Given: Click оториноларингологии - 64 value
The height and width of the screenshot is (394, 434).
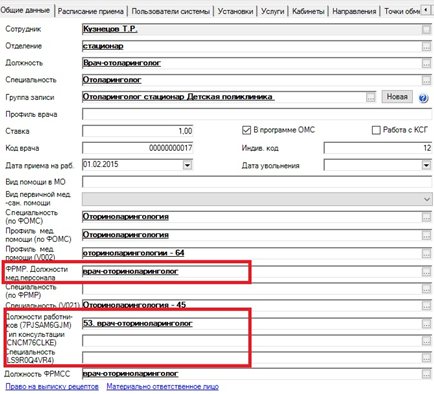Looking at the screenshot, I should (133, 253).
